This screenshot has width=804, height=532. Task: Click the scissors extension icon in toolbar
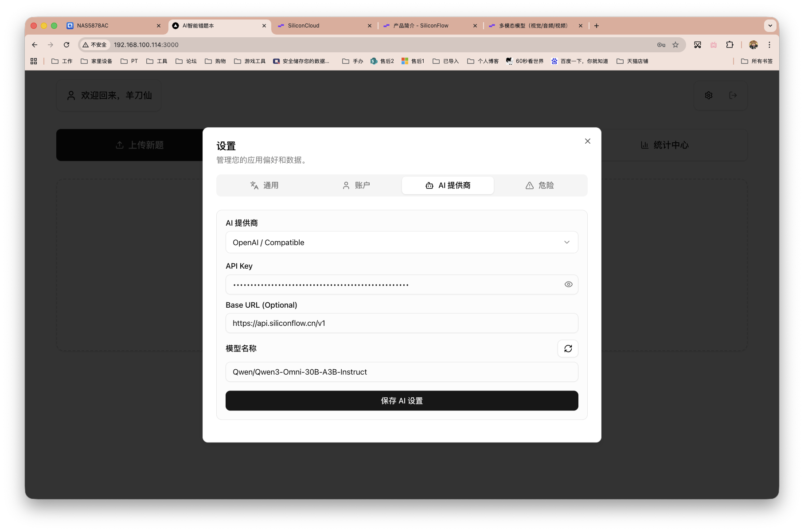pyautogui.click(x=697, y=45)
